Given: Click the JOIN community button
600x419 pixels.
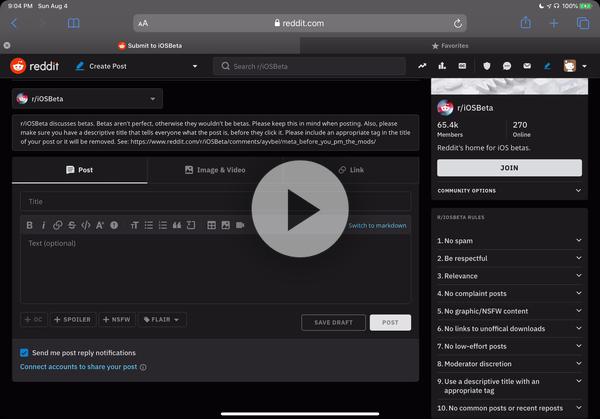Looking at the screenshot, I should coord(509,168).
